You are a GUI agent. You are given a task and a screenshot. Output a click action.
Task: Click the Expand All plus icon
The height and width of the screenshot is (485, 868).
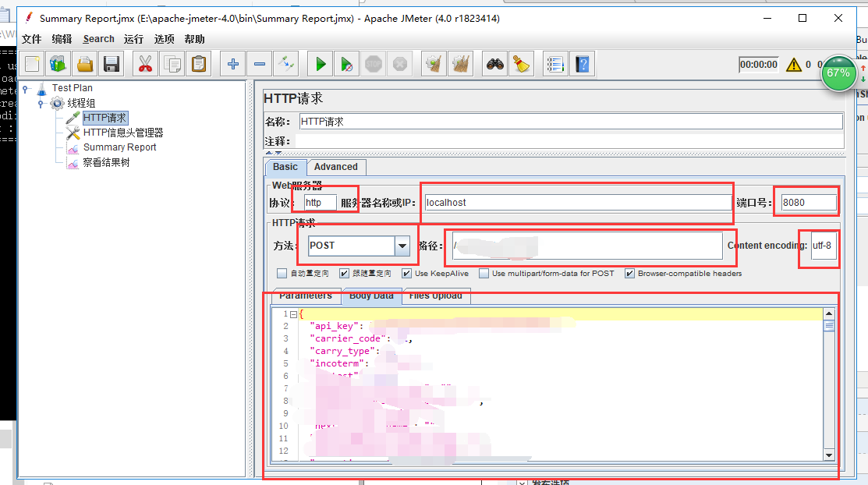tap(233, 64)
